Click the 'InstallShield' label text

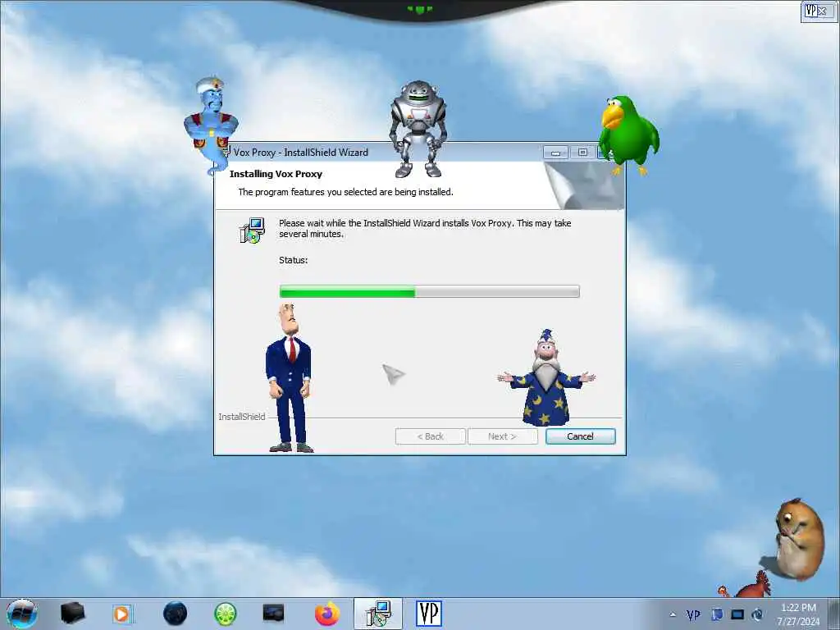(x=242, y=416)
